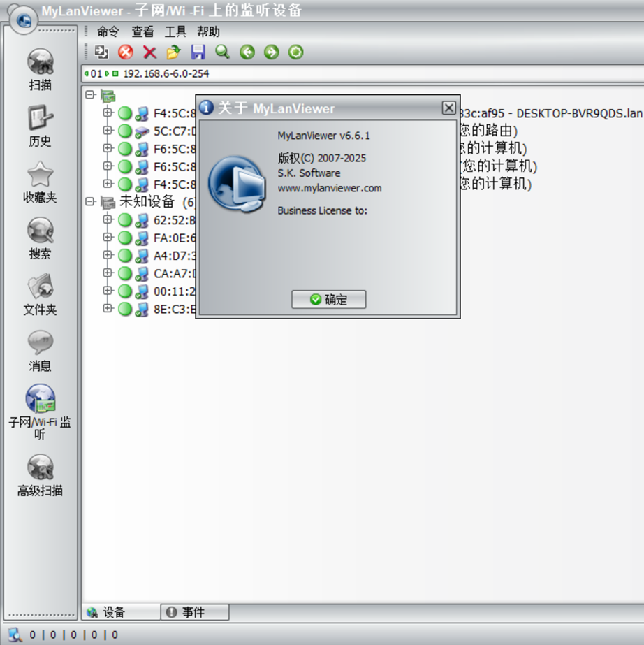Open 高级扫描 (Advanced Scan) in the sidebar

pyautogui.click(x=41, y=474)
